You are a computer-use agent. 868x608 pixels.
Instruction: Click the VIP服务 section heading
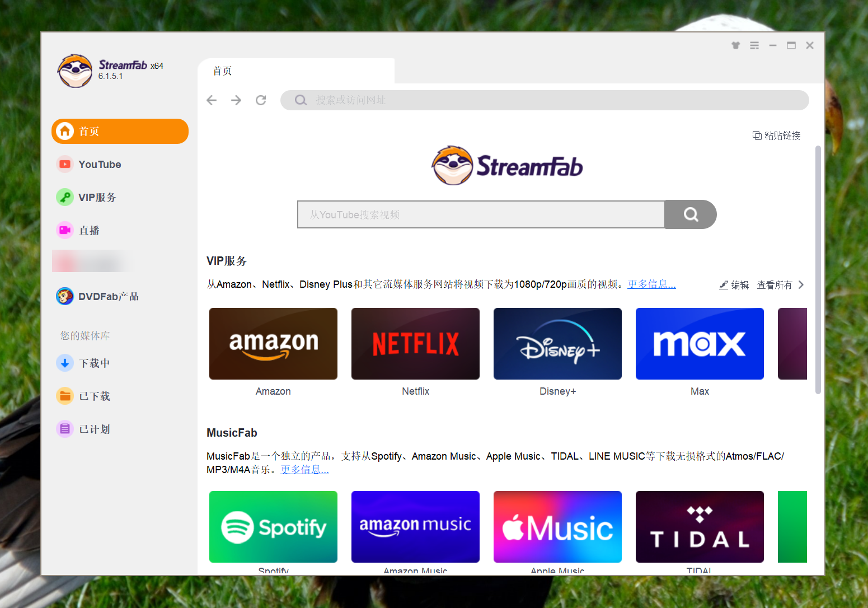click(227, 261)
